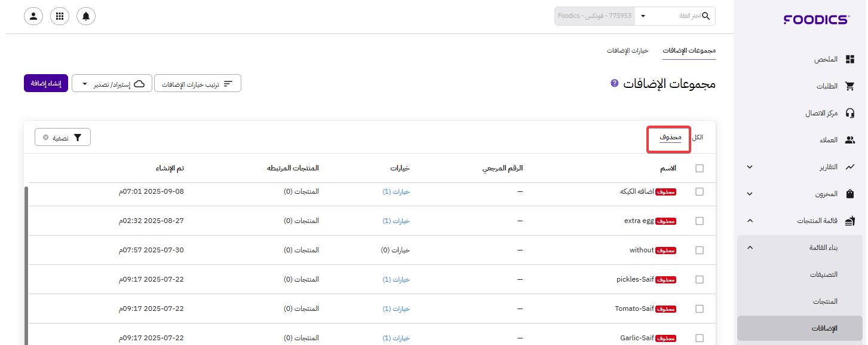Open the الملخص dashboard icon
This screenshot has height=345, width=868.
click(849, 60)
